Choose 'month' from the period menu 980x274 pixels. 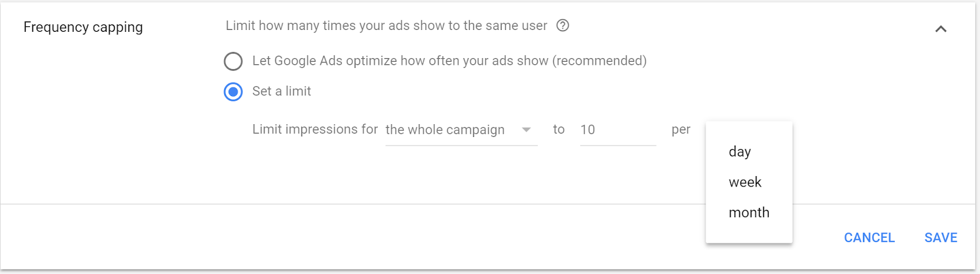tap(749, 213)
